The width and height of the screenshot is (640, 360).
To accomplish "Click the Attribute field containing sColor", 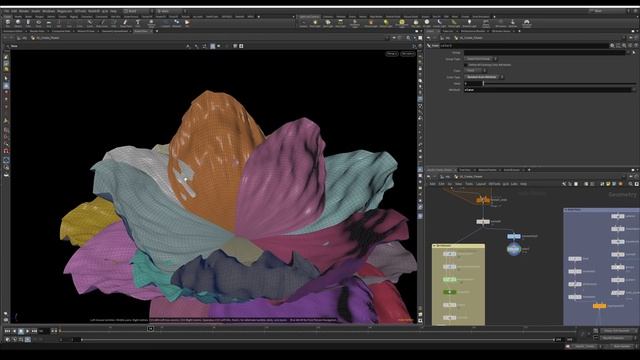I will pyautogui.click(x=548, y=89).
